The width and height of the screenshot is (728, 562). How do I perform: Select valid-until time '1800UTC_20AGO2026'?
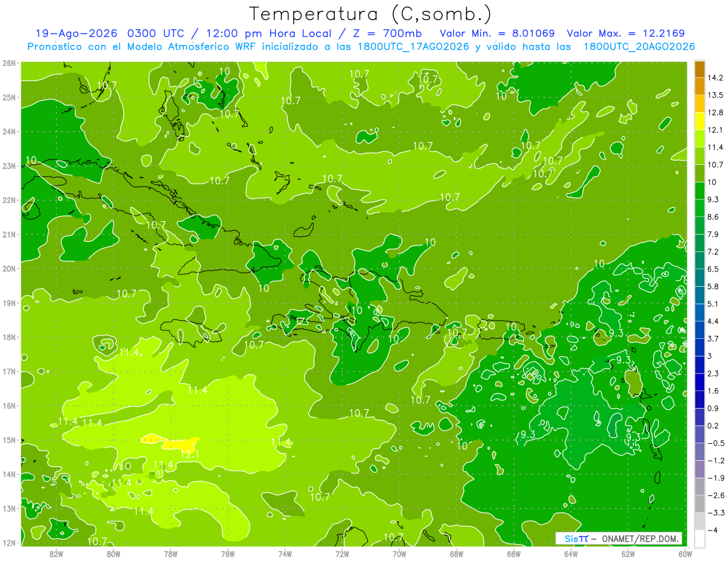pyautogui.click(x=639, y=47)
